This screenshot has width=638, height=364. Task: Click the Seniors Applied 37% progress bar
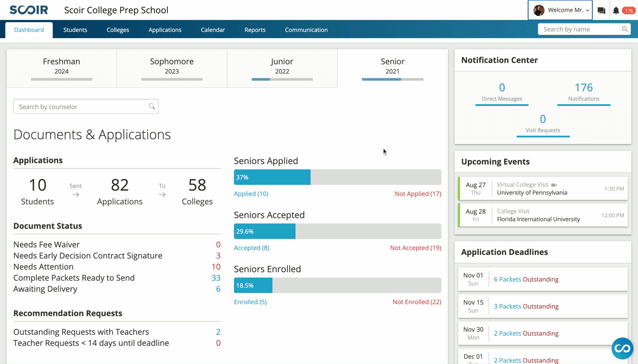click(x=337, y=177)
